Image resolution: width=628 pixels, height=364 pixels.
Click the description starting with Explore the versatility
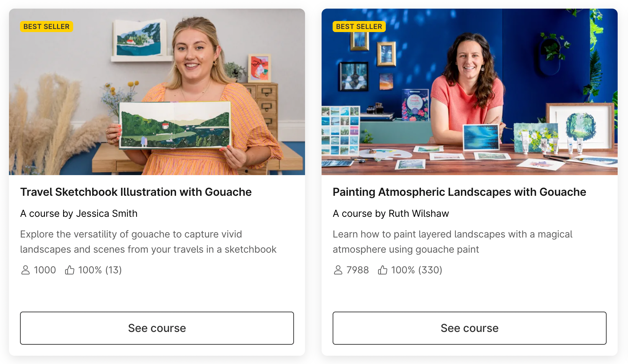[x=148, y=242]
